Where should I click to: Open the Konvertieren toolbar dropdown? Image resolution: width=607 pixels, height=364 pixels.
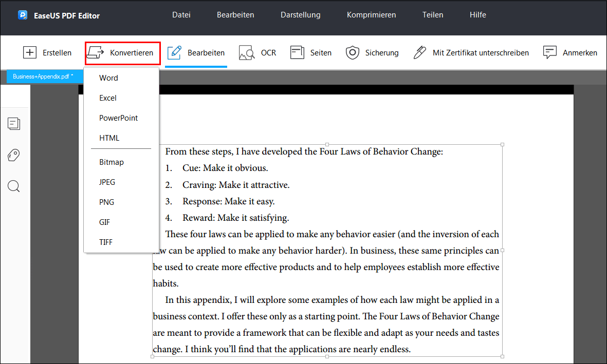click(122, 53)
